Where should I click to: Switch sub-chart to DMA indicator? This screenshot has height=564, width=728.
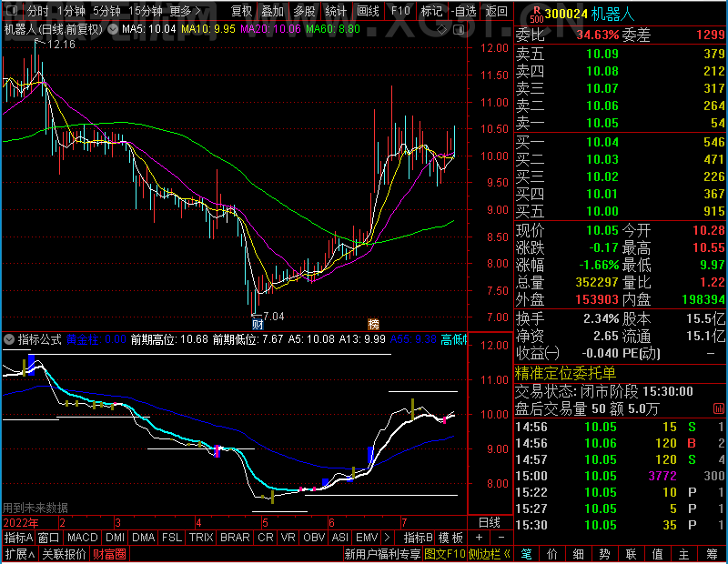144,538
